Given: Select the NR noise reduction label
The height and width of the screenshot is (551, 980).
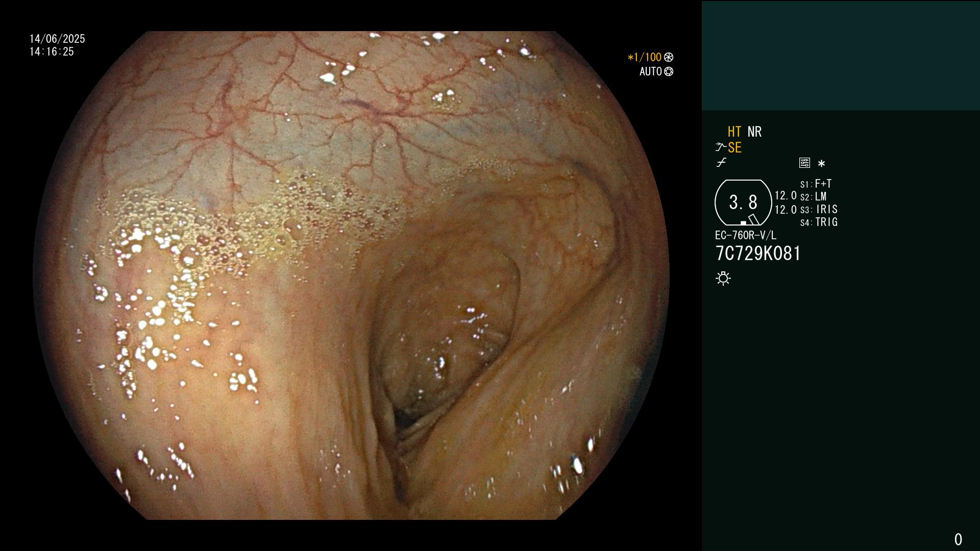Looking at the screenshot, I should 754,132.
